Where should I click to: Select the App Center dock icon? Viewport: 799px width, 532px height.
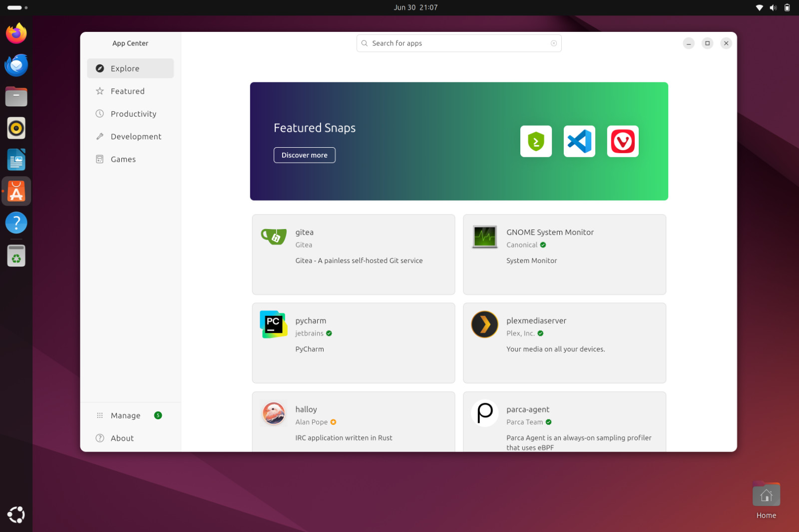tap(16, 191)
